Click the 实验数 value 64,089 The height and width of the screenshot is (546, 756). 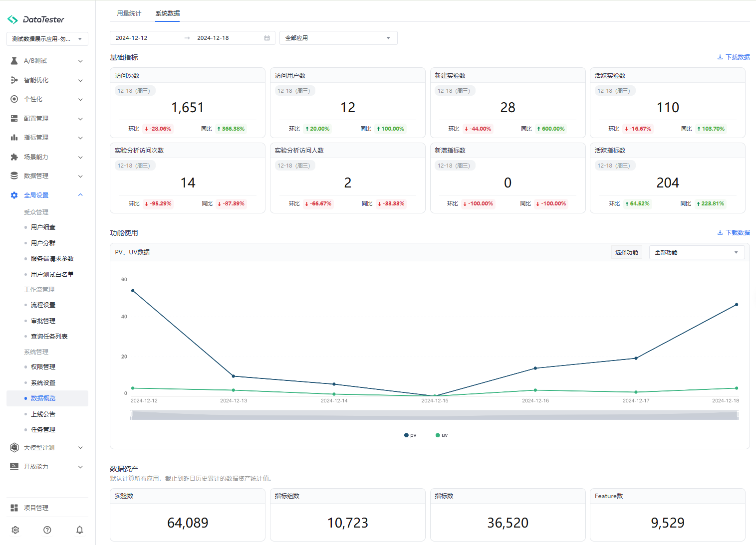188,523
